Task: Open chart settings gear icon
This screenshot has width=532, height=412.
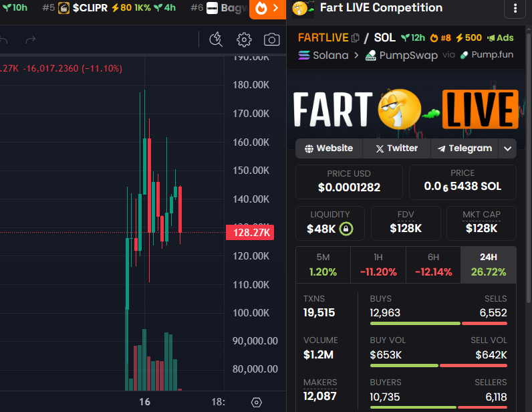Action: click(244, 39)
